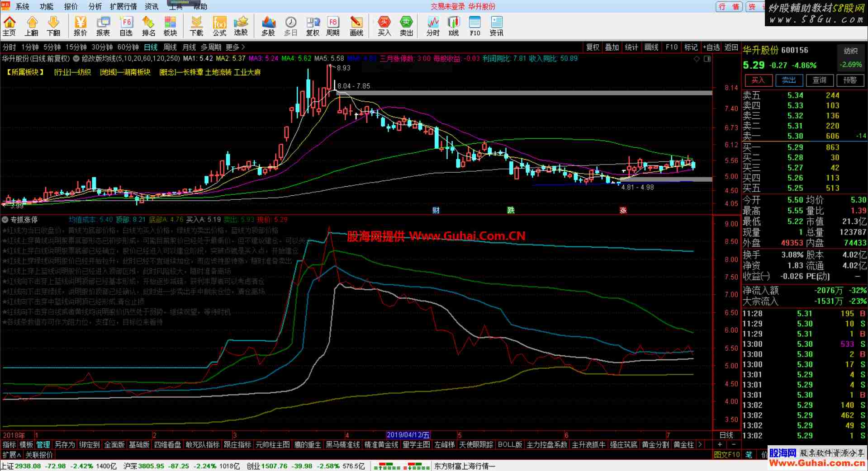Screen dimensions: 868x471
Task: Select the 黄金分割 indicator tab
Action: 655,445
